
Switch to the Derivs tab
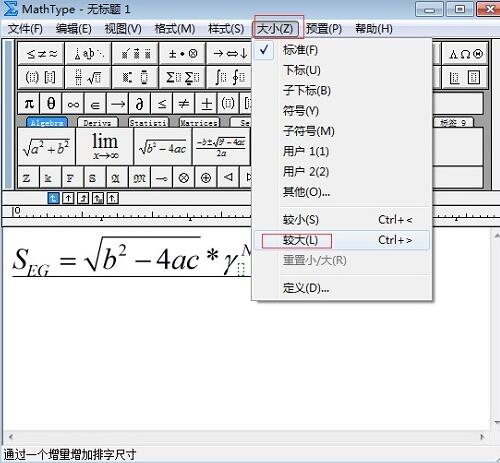click(97, 123)
